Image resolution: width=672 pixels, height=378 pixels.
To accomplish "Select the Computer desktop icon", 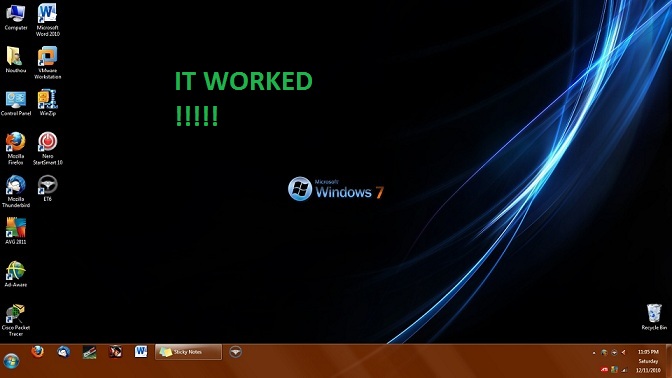I will pos(16,17).
